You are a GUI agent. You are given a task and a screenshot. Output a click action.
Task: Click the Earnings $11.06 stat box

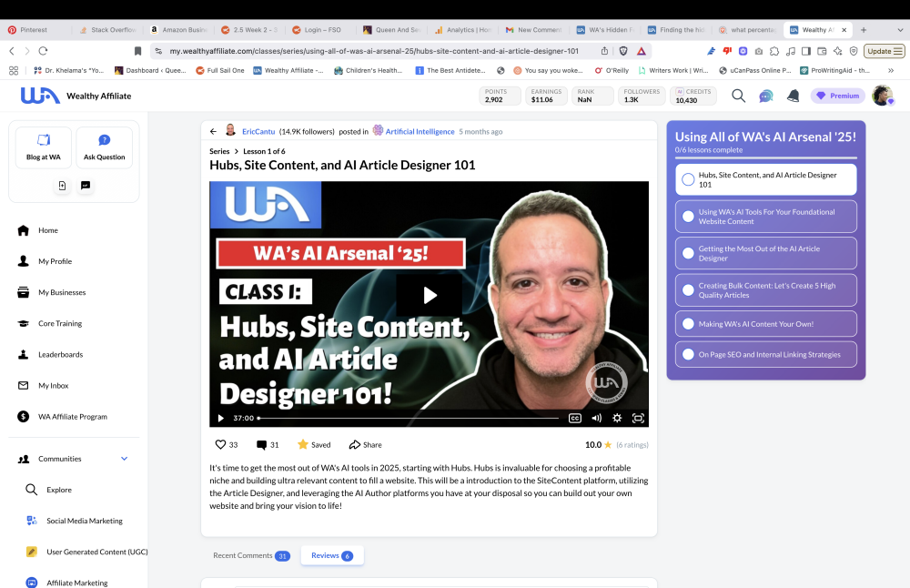(x=546, y=96)
